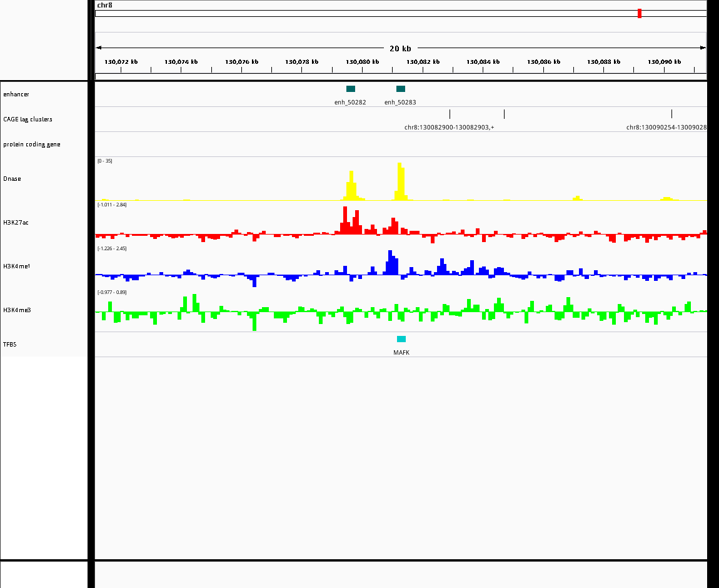Select the enh_50282 enhancer feature block
This screenshot has width=719, height=588.
point(351,89)
